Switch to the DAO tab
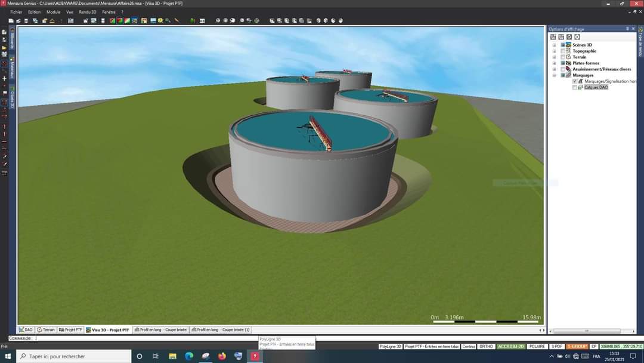Image resolution: width=644 pixels, height=363 pixels. coord(26,330)
